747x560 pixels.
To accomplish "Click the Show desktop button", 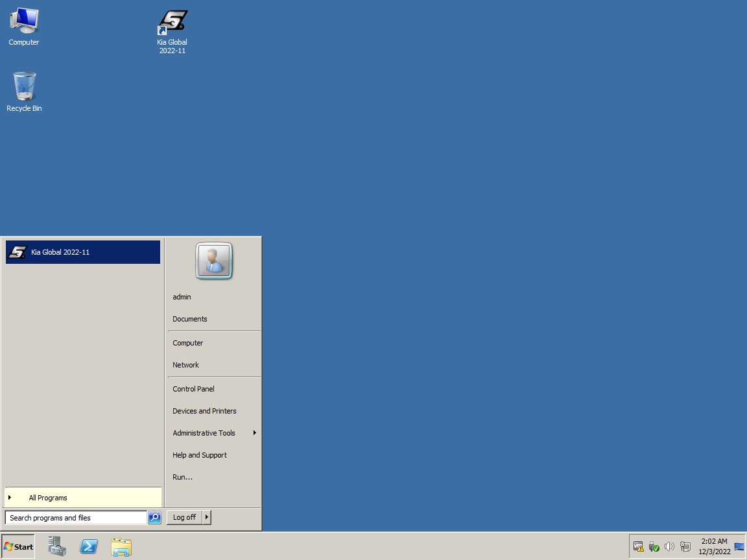I will 739,546.
